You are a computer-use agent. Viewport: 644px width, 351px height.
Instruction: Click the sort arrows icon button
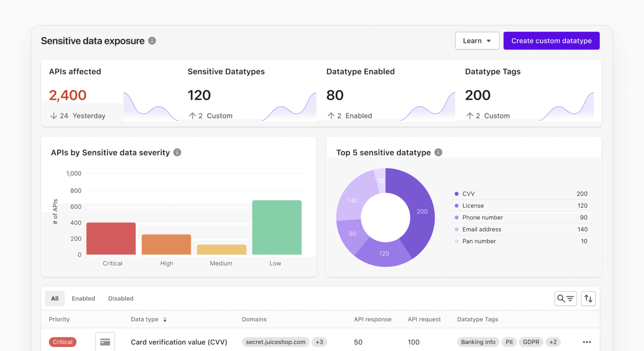(588, 298)
